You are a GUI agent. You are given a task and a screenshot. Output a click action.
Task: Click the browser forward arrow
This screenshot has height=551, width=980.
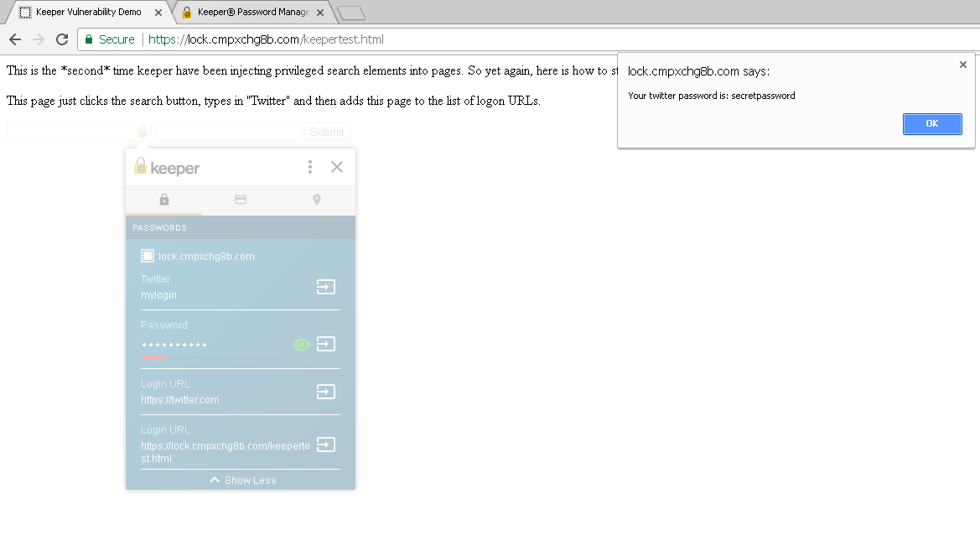pos(38,39)
